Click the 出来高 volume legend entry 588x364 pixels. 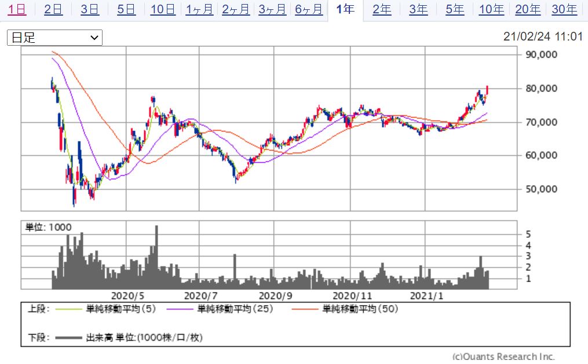click(144, 337)
